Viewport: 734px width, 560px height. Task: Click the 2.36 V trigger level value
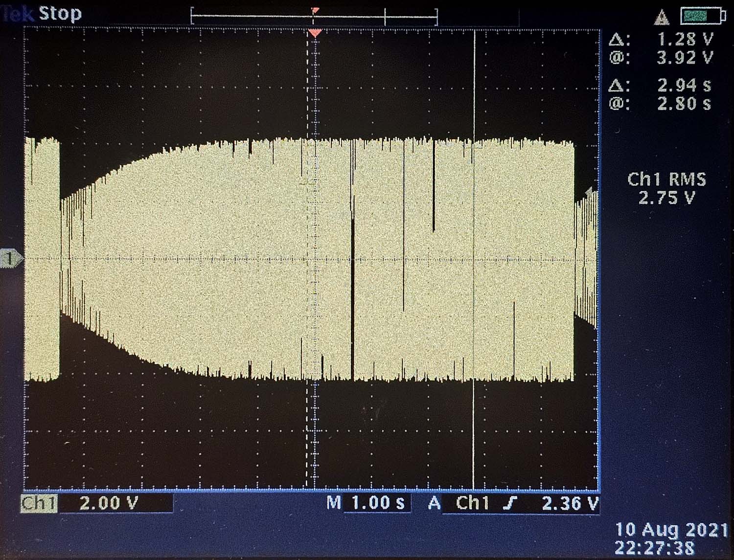[570, 503]
